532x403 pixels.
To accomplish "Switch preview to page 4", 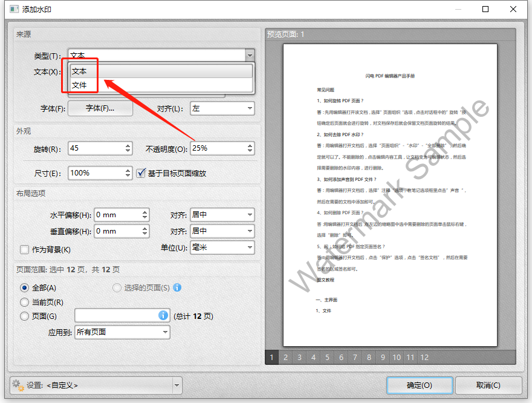I will [x=314, y=358].
